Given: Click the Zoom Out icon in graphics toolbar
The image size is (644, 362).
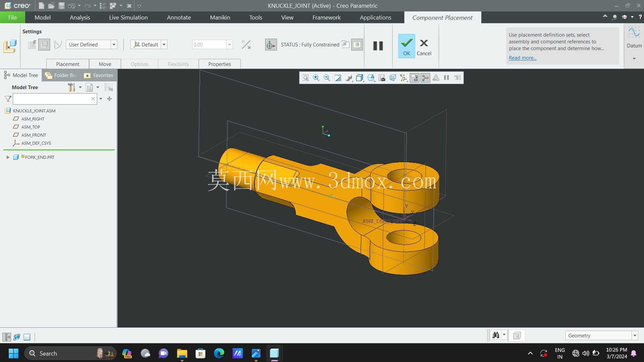Looking at the screenshot, I should click(x=327, y=78).
